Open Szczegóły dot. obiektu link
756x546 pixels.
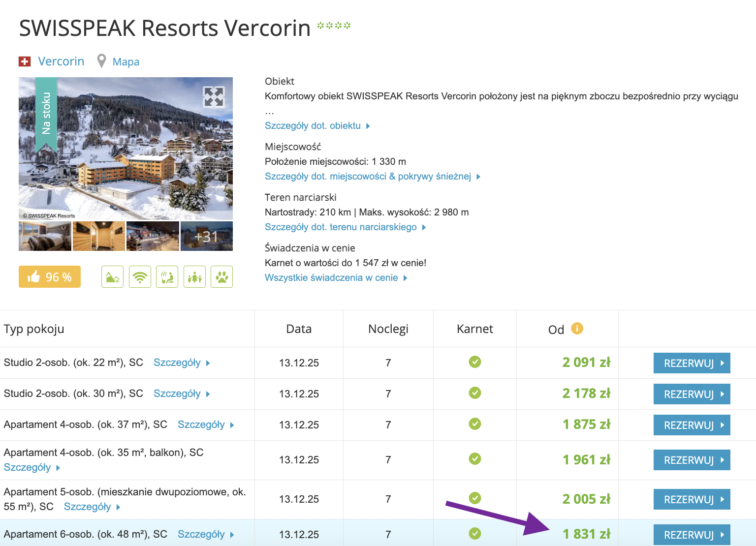[317, 126]
